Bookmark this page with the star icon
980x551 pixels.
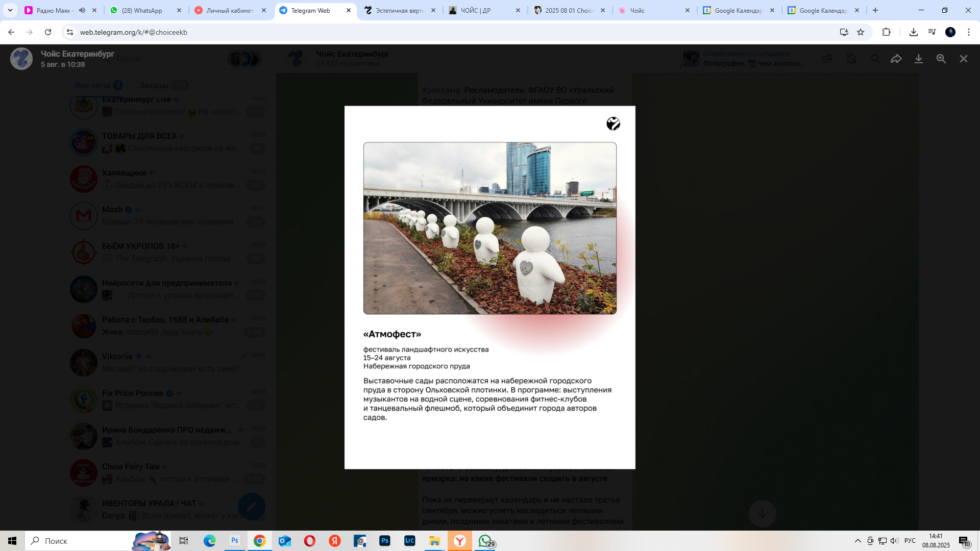861,32
